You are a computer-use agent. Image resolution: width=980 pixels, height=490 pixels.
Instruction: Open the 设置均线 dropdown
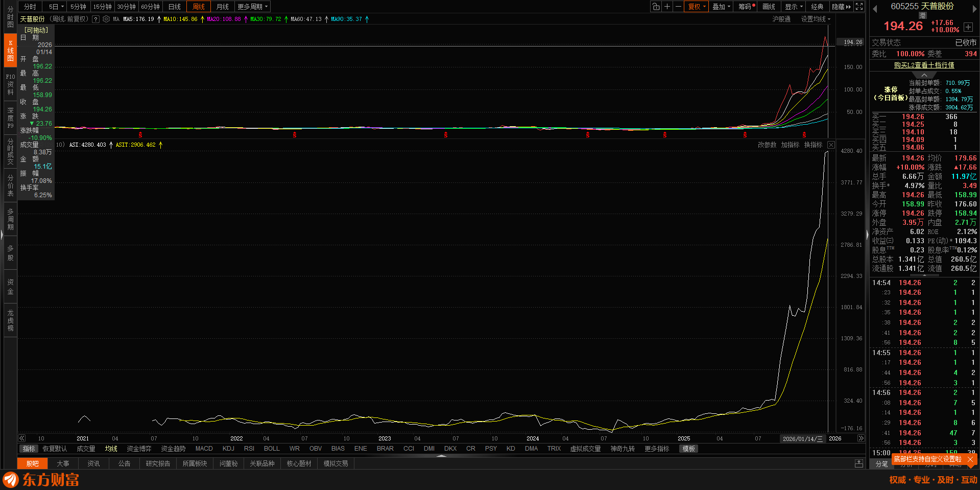[x=815, y=19]
